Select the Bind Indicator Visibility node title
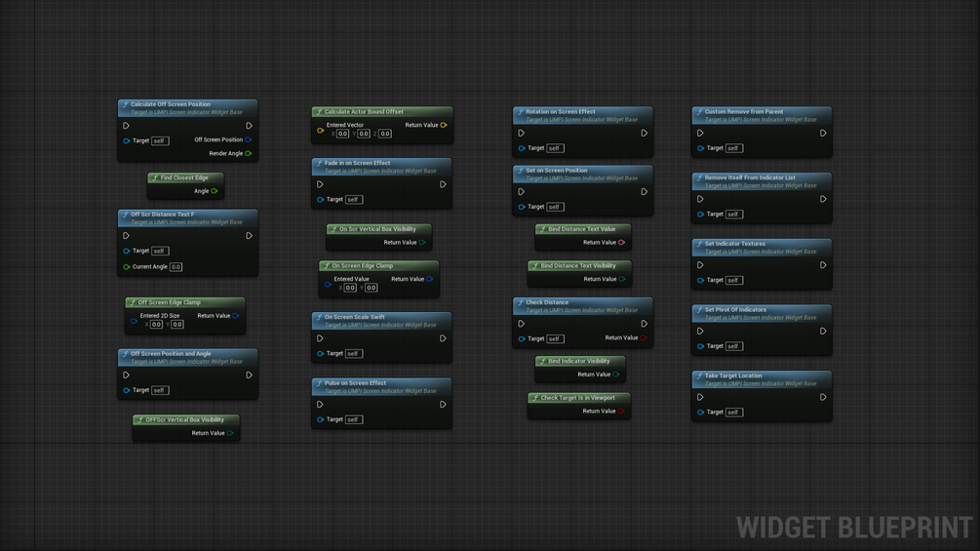Screen dimensions: 980x551 click(x=579, y=361)
